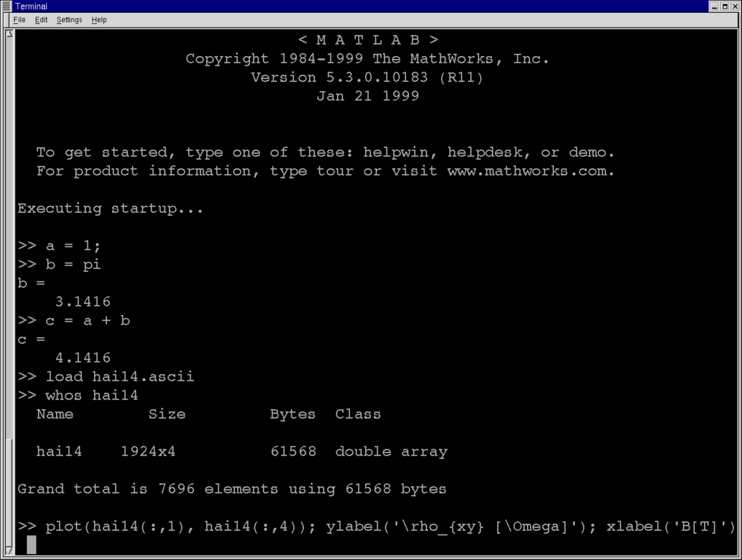
Task: Click the hai14 variable name in whos output
Action: (59, 451)
